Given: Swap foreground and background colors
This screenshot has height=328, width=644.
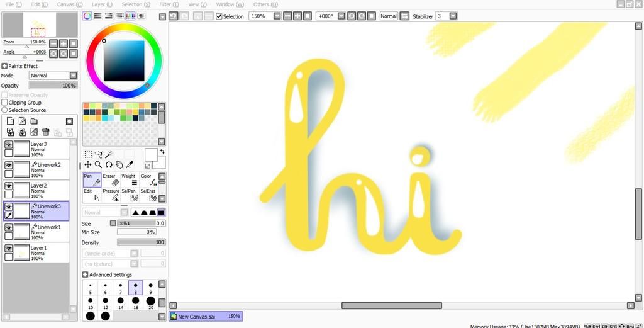Looking at the screenshot, I should 162,152.
